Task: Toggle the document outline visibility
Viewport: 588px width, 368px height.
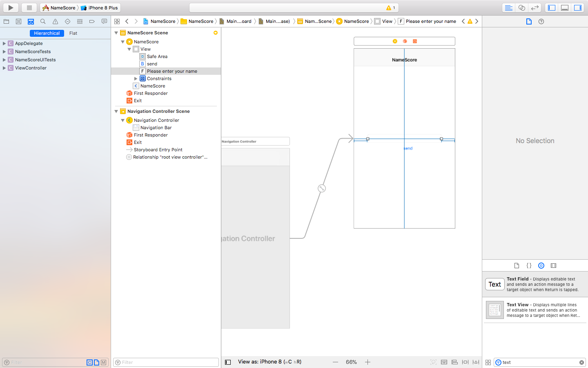Action: click(228, 362)
